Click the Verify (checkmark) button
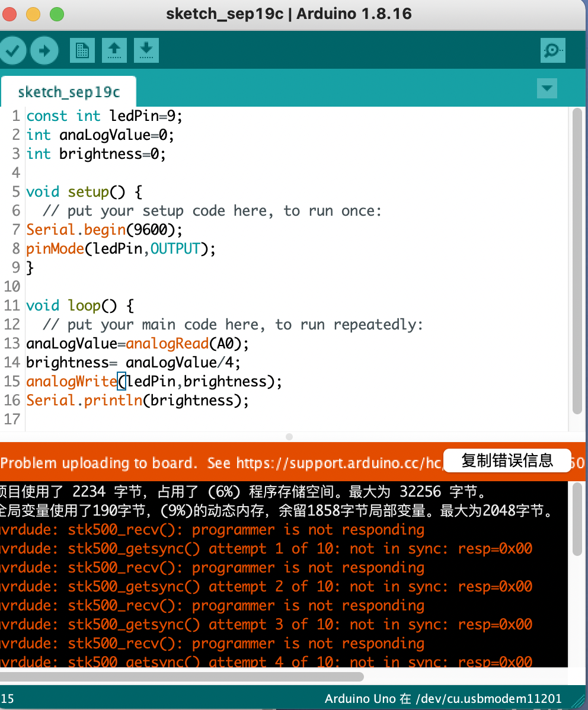The width and height of the screenshot is (588, 710). (x=12, y=50)
